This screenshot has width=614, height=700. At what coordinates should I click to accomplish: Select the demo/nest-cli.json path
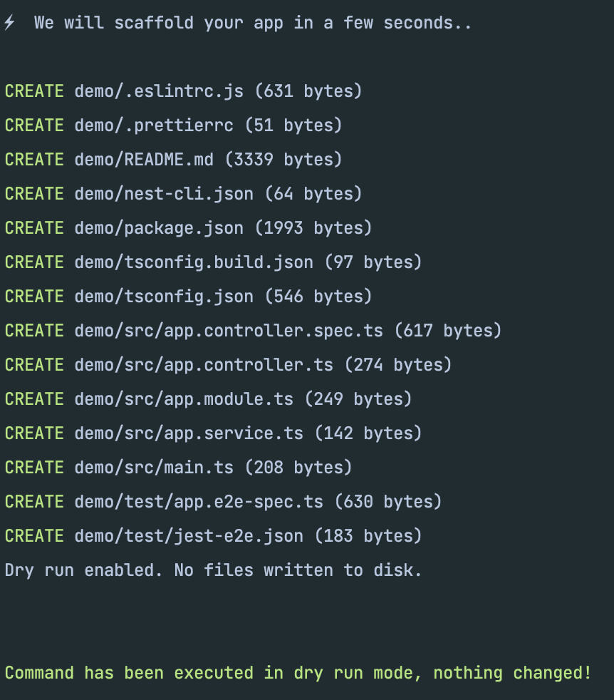(x=164, y=194)
